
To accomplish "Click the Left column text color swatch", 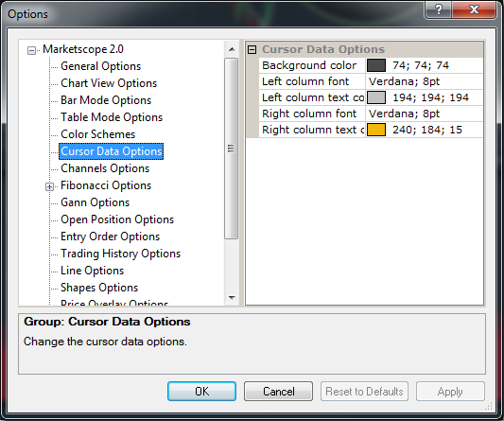I will coord(376,97).
